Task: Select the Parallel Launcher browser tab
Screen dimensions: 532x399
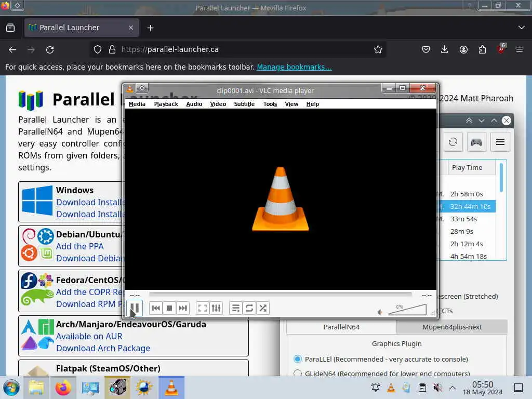Action: (82, 28)
